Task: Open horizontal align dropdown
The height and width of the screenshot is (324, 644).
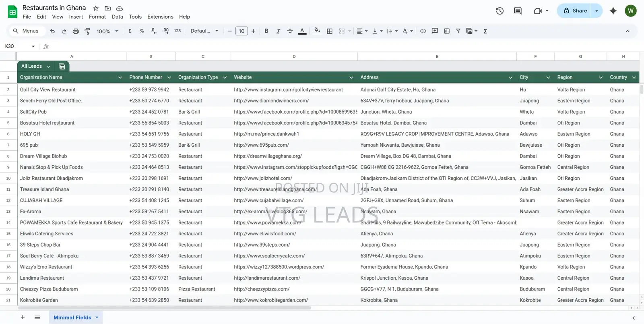Action: point(362,31)
